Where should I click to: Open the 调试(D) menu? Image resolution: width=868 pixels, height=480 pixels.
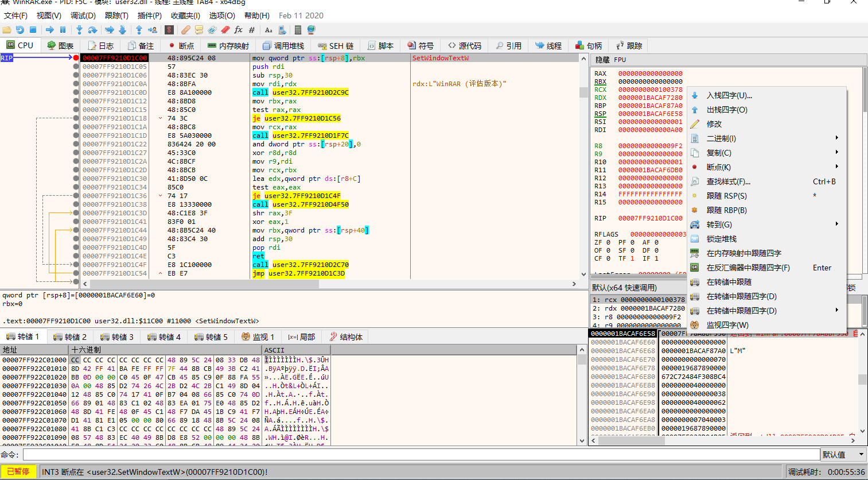(83, 16)
